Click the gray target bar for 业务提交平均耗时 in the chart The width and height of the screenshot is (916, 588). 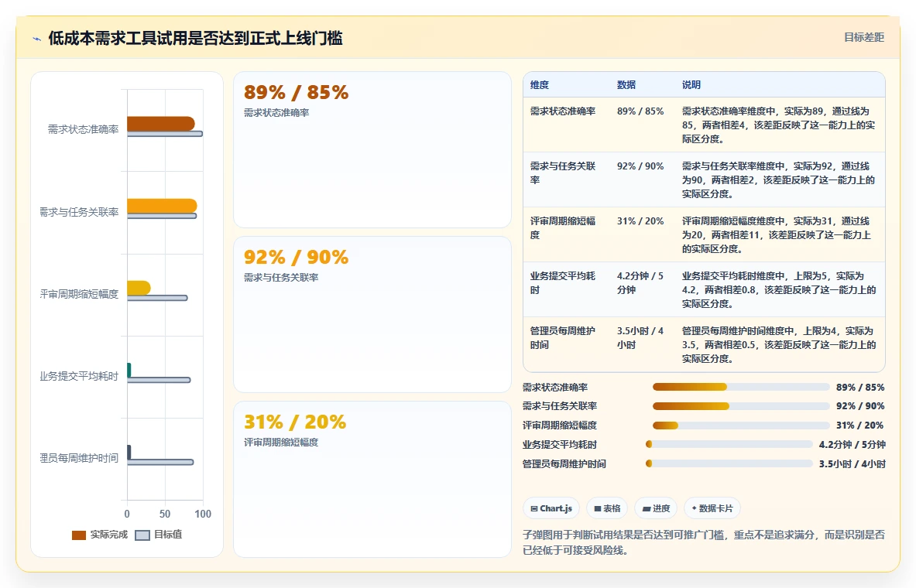point(159,380)
